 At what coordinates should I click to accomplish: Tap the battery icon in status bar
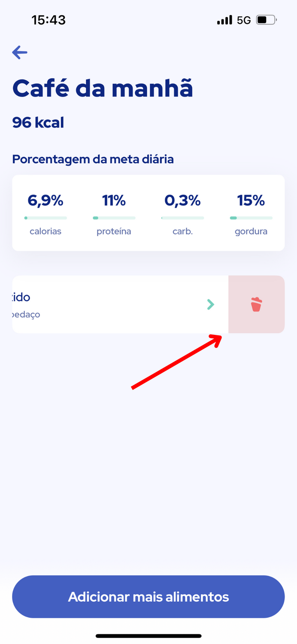tap(267, 20)
